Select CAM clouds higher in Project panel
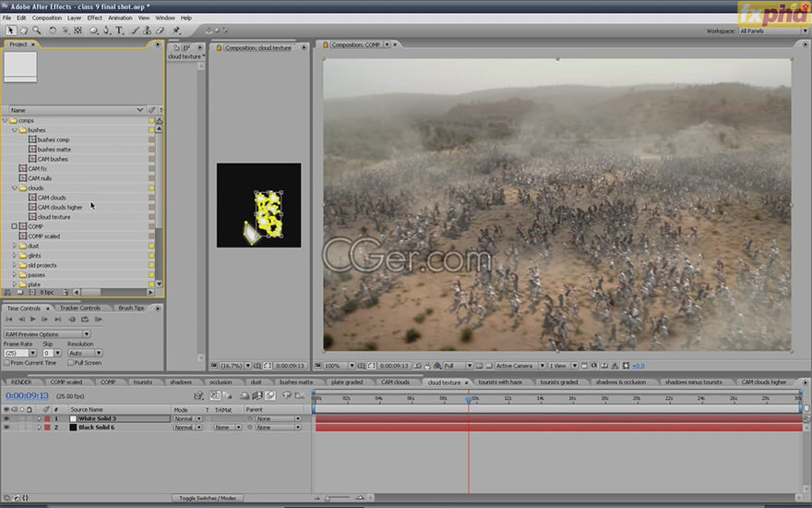The height and width of the screenshot is (508, 812). tap(60, 207)
